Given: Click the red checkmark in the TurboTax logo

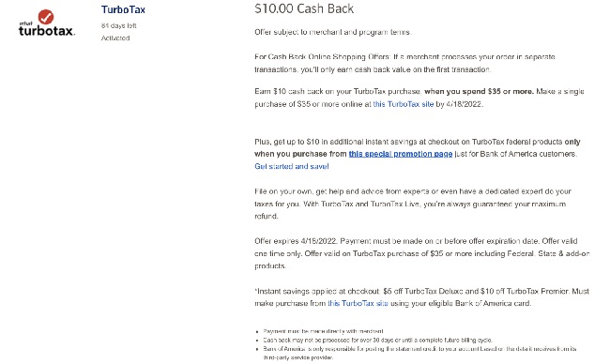Looking at the screenshot, I should [46, 17].
